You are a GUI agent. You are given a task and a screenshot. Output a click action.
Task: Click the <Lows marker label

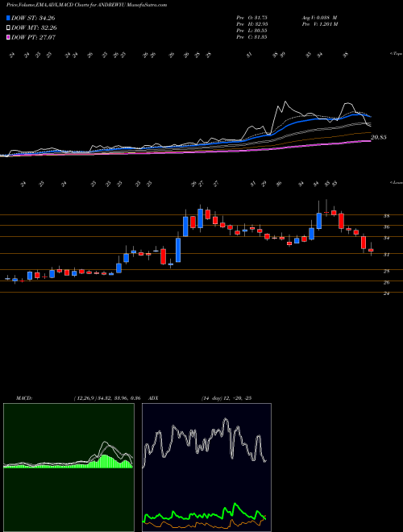point(396,182)
